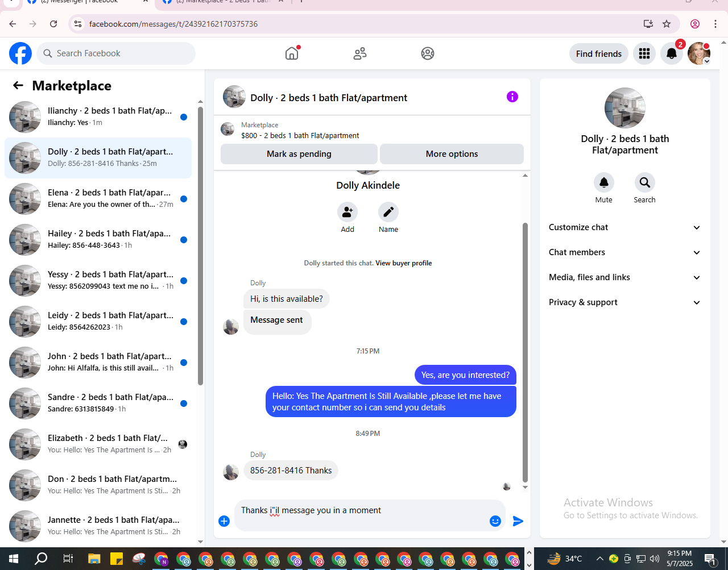The image size is (728, 570).
Task: Click the conversation list scrollbar
Action: tap(200, 246)
